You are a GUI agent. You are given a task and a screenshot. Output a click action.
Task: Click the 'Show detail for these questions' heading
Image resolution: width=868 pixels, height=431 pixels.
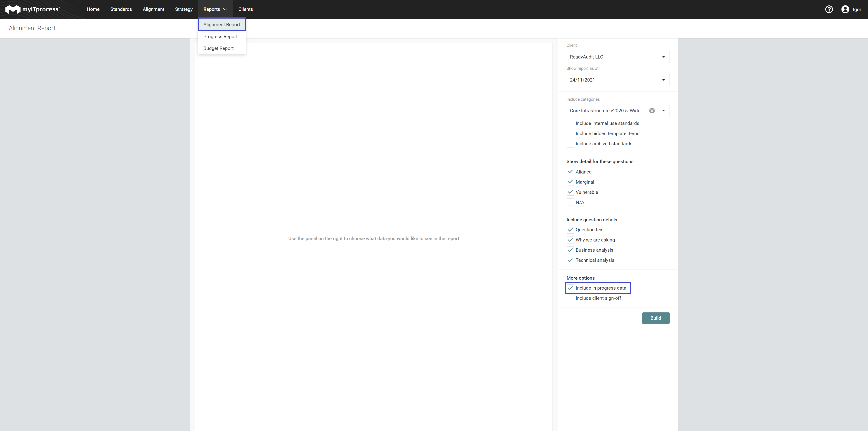pyautogui.click(x=600, y=162)
